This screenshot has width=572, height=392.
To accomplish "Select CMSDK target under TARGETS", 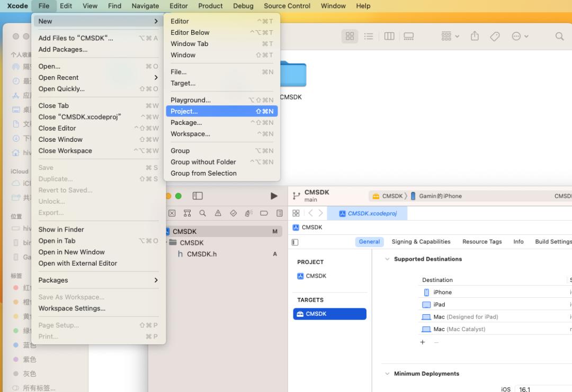I will [330, 314].
